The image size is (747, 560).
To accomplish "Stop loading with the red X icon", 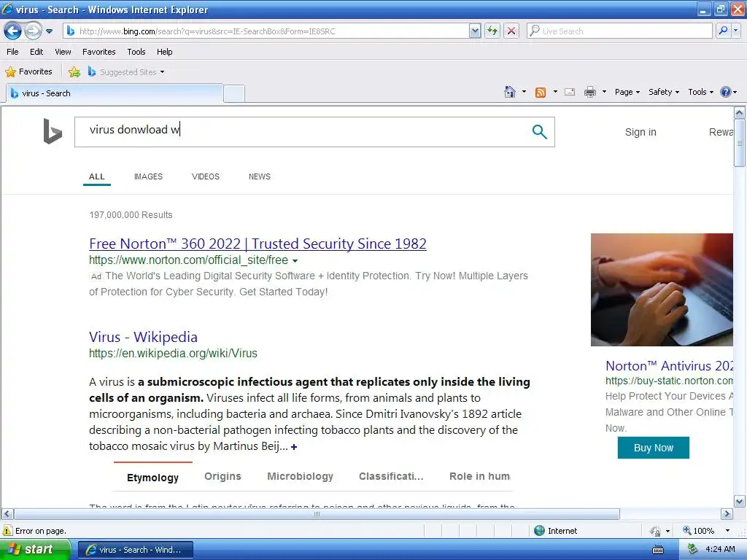I will click(511, 31).
